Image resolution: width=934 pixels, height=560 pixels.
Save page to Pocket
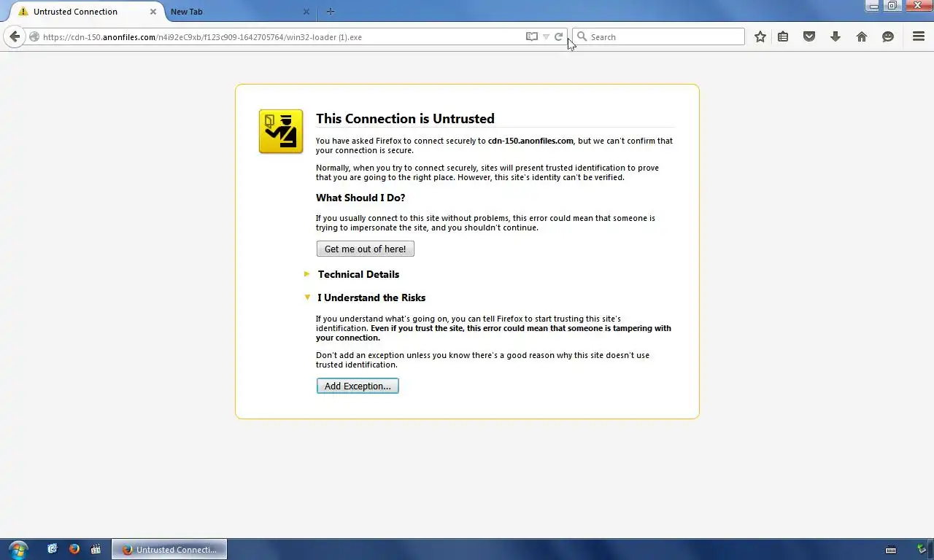[x=809, y=36]
